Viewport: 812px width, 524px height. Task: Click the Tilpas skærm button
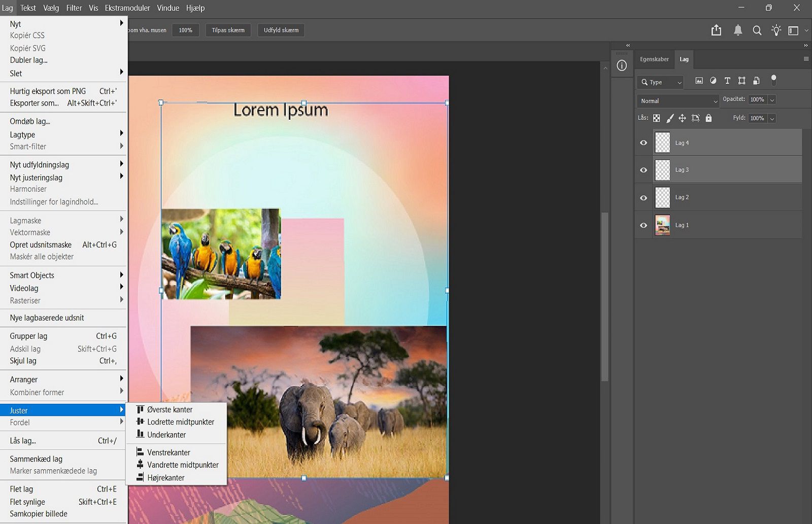click(228, 30)
